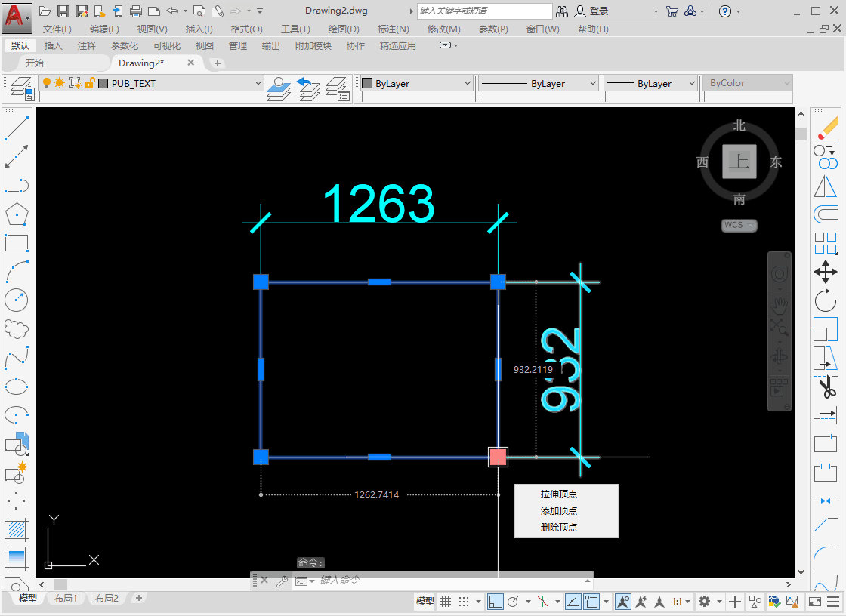Screen dimensions: 846x616
Task: Toggle grid display in status bar
Action: pyautogui.click(x=445, y=602)
